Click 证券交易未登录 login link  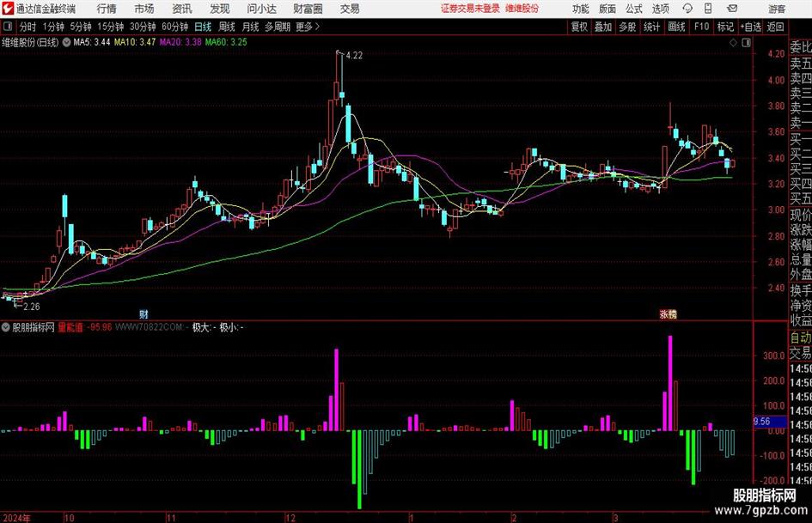(x=470, y=9)
